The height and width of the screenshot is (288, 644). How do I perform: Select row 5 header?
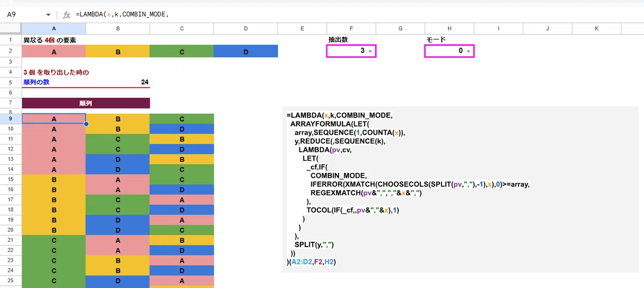coord(11,82)
